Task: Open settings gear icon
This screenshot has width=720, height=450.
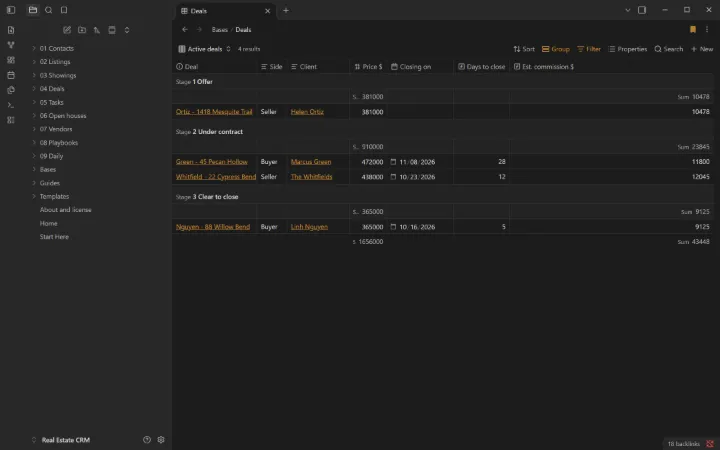Action: coord(161,440)
